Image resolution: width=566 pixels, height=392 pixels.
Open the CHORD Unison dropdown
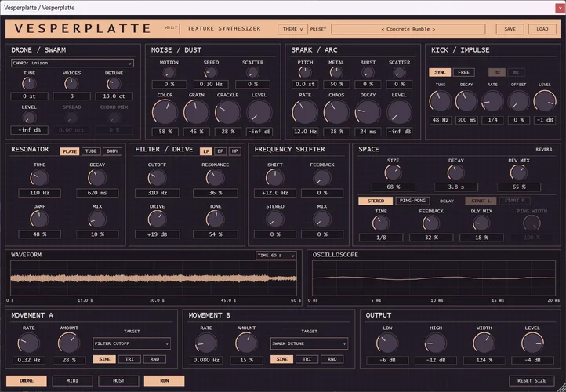click(73, 63)
